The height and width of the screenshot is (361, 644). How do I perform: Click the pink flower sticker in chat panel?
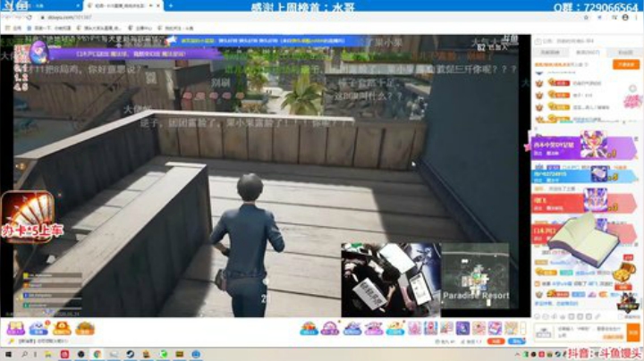coord(632,101)
